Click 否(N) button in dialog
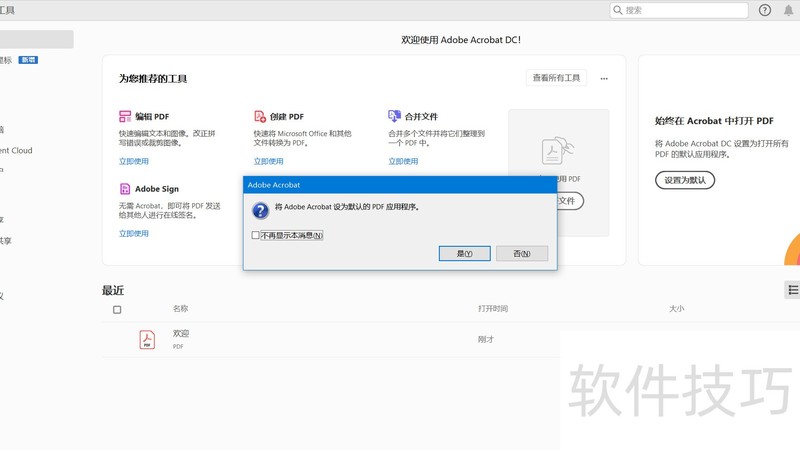This screenshot has width=800, height=450. click(x=522, y=254)
